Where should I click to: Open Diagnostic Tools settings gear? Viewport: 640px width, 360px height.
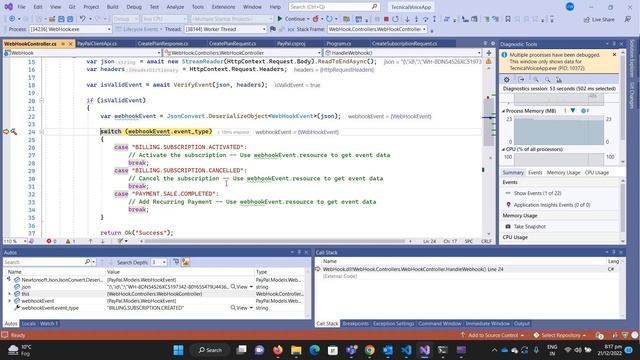coord(507,80)
